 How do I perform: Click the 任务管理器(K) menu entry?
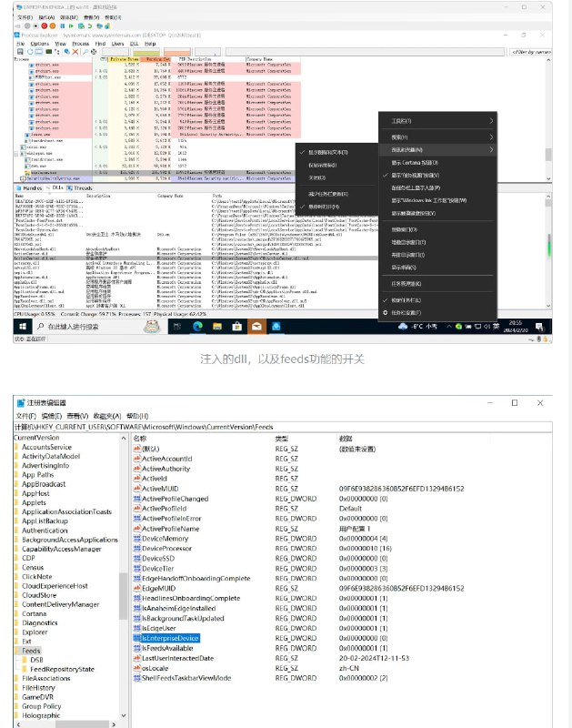tap(437, 284)
